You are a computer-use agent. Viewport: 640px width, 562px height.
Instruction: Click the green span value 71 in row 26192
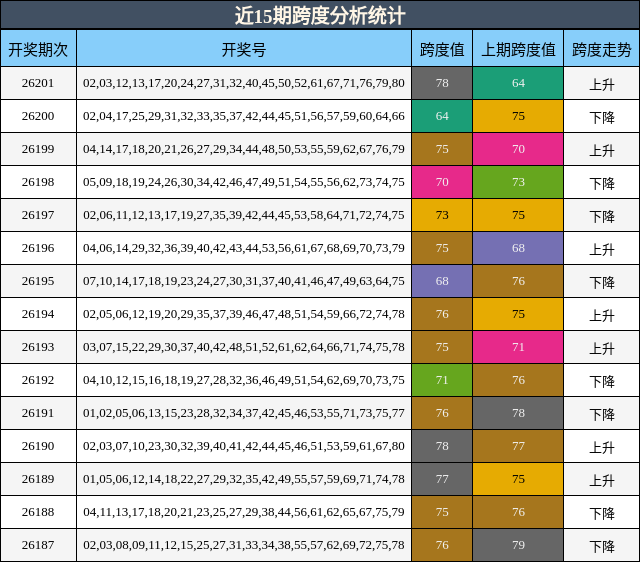pyautogui.click(x=442, y=380)
